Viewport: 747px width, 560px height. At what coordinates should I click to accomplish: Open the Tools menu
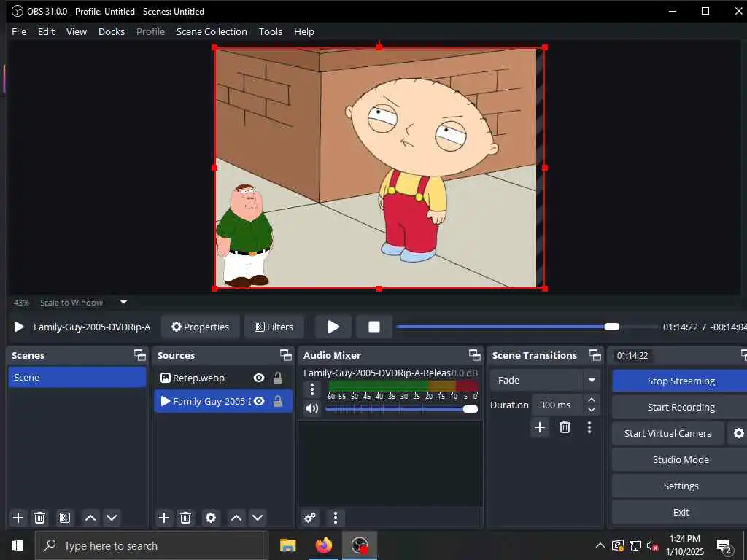pyautogui.click(x=270, y=31)
